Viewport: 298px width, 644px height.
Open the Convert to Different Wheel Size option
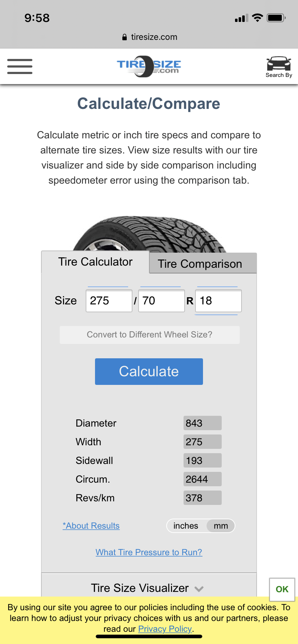click(149, 335)
